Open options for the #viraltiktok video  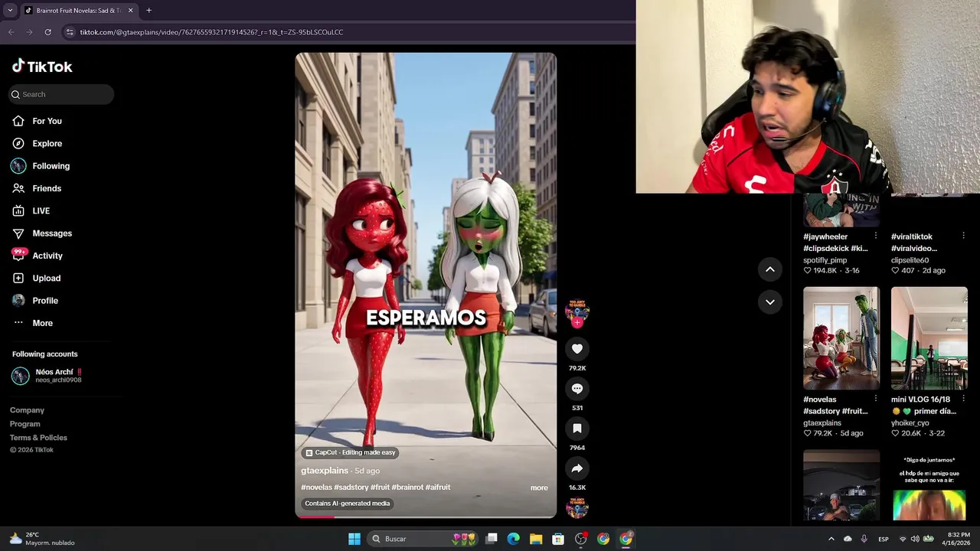964,236
